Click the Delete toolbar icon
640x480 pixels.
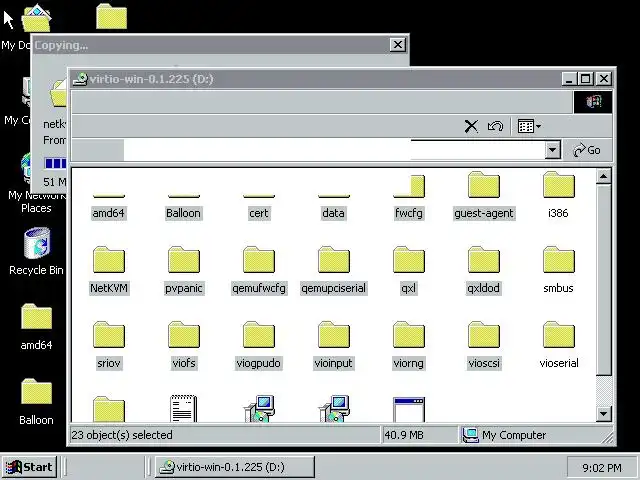click(x=471, y=126)
